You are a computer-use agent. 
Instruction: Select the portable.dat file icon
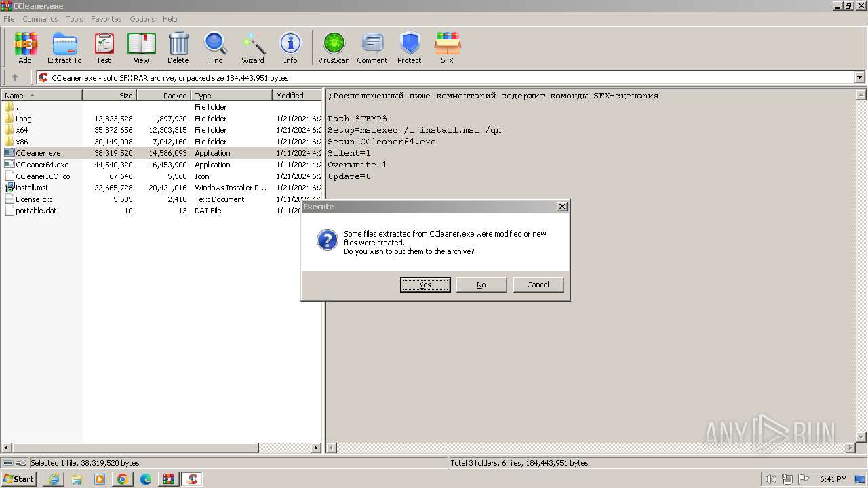click(9, 211)
